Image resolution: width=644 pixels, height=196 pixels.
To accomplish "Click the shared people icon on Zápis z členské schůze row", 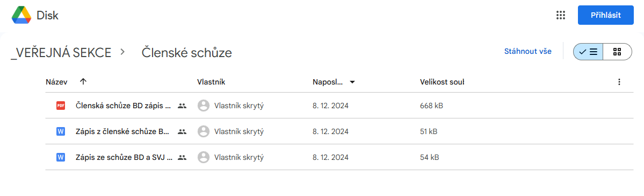I will tap(182, 132).
